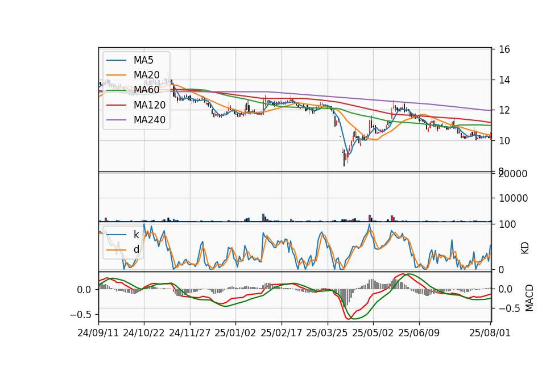The height and width of the screenshot is (392, 546).
Task: Click the k legend label in KD panel
Action: tap(136, 235)
